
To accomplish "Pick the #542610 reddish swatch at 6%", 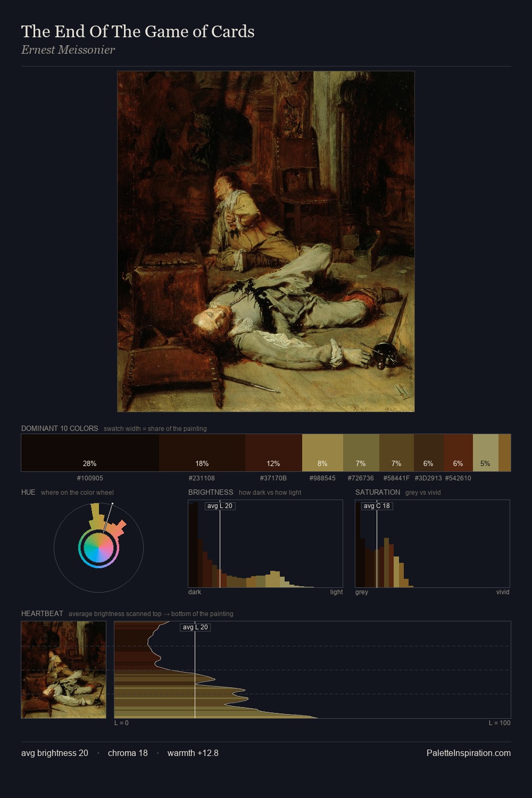I will pyautogui.click(x=458, y=453).
